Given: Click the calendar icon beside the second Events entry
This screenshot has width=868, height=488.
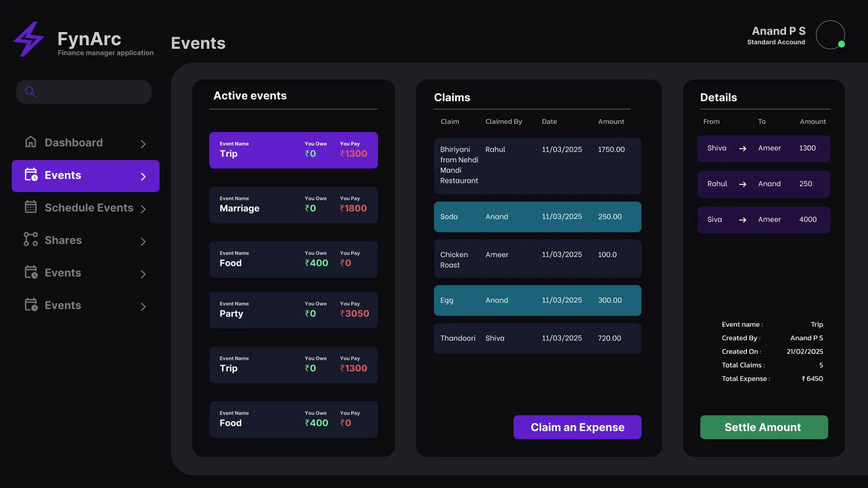Looking at the screenshot, I should tap(30, 272).
